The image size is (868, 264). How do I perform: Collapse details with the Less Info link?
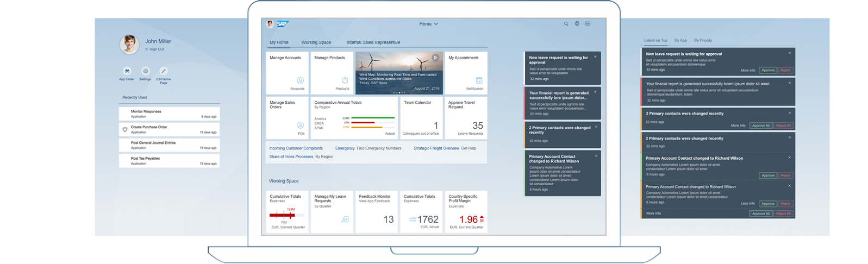pyautogui.click(x=748, y=204)
